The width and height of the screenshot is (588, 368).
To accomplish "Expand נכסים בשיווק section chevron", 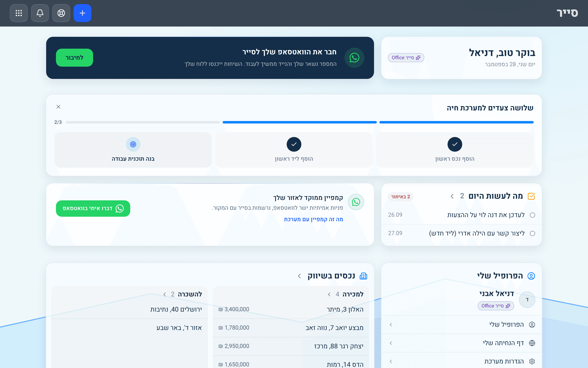I will (299, 276).
